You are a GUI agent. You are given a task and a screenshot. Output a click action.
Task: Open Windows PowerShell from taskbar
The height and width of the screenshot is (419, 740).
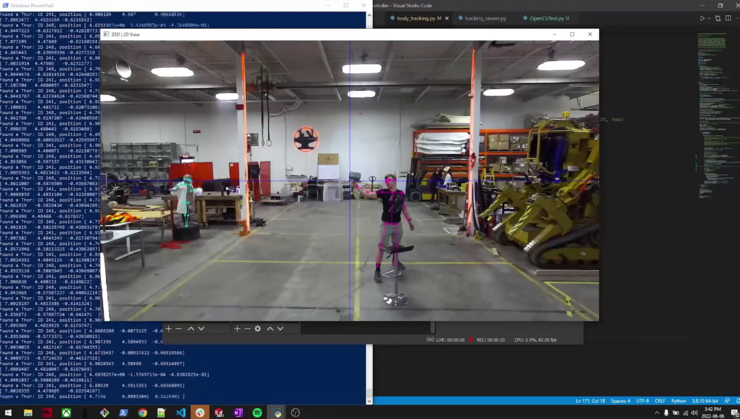[x=124, y=413]
